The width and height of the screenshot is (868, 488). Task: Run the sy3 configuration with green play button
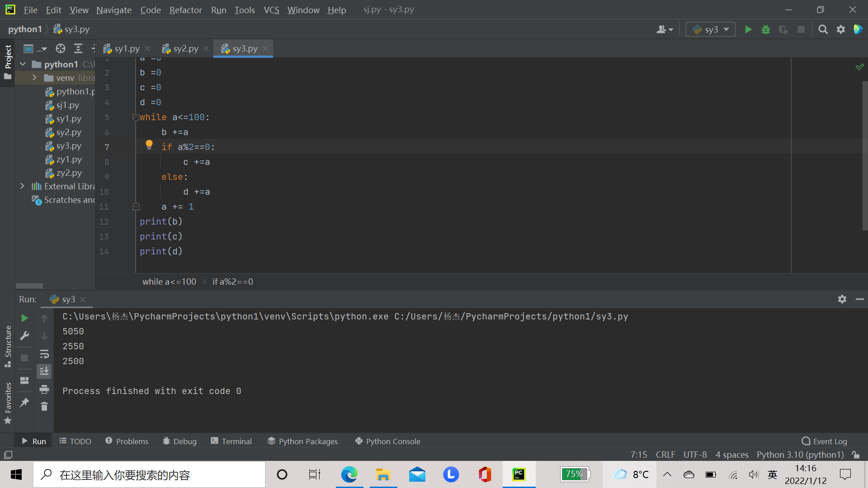tap(748, 29)
